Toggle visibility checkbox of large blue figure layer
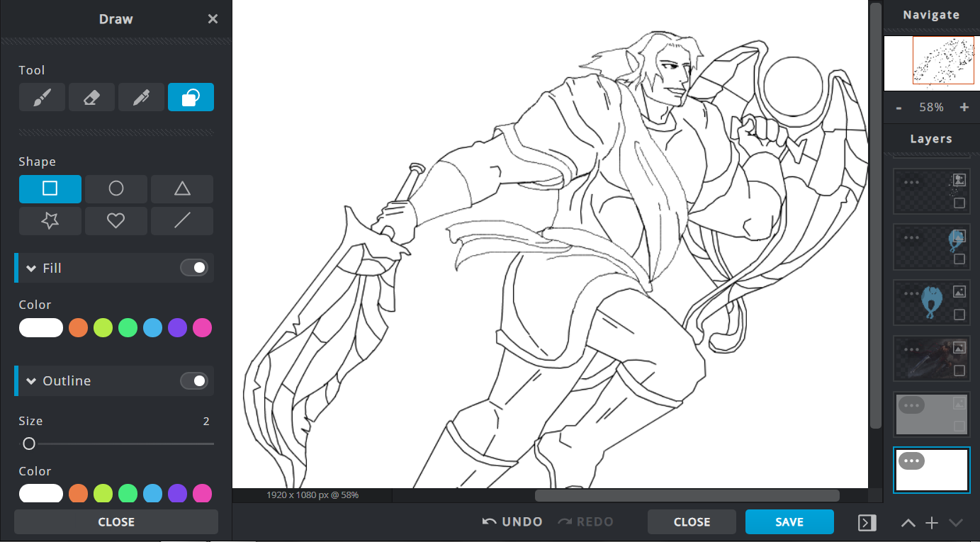Viewport: 980px width, 542px height. click(x=959, y=315)
